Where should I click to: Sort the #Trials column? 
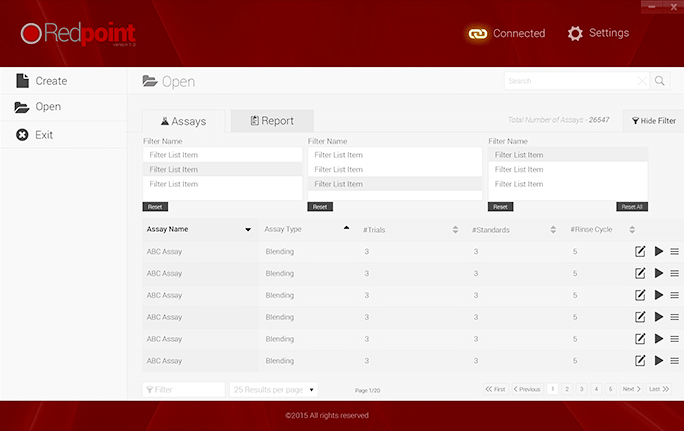(x=455, y=229)
